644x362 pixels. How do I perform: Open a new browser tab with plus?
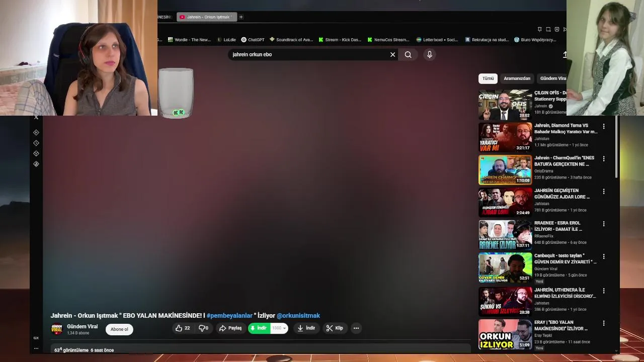pyautogui.click(x=241, y=17)
